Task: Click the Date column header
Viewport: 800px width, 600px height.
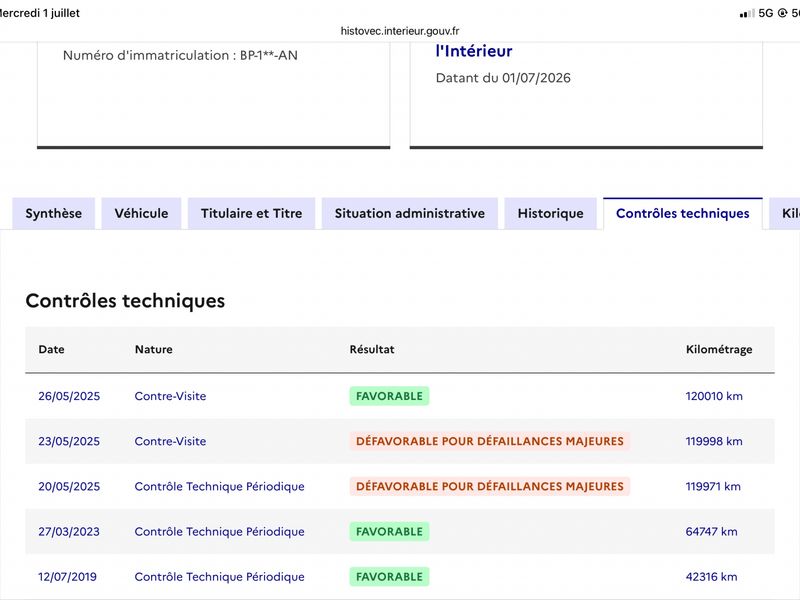Action: click(52, 349)
